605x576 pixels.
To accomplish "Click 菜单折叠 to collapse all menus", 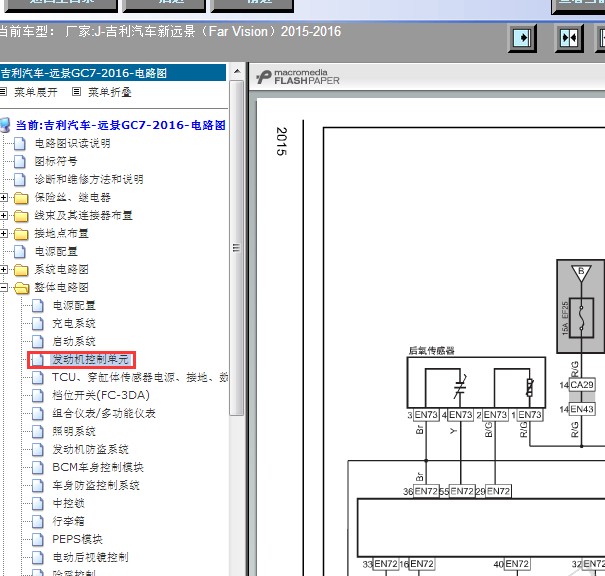I will point(110,92).
